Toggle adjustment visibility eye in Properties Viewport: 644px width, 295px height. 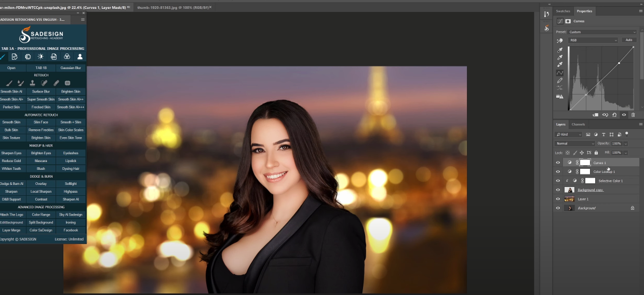624,115
